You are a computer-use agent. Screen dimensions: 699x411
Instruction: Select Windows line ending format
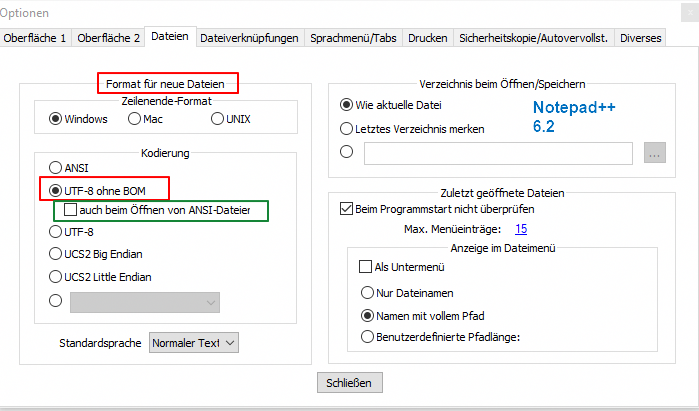(56, 119)
